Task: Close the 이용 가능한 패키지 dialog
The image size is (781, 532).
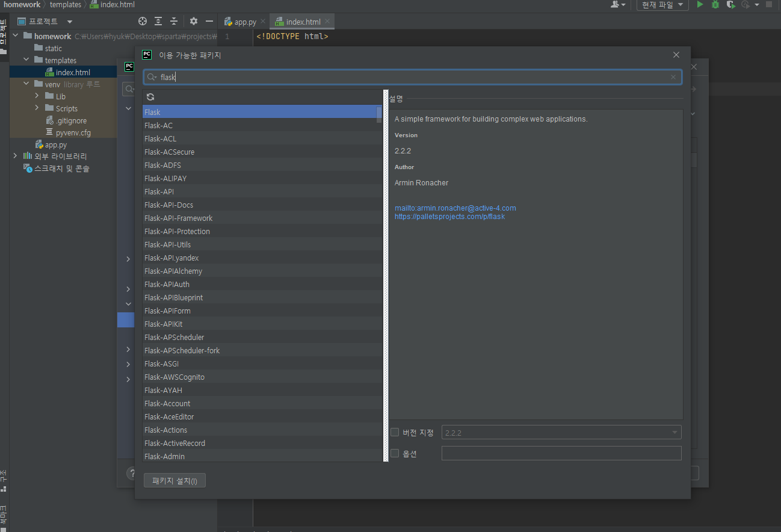Action: 676,55
